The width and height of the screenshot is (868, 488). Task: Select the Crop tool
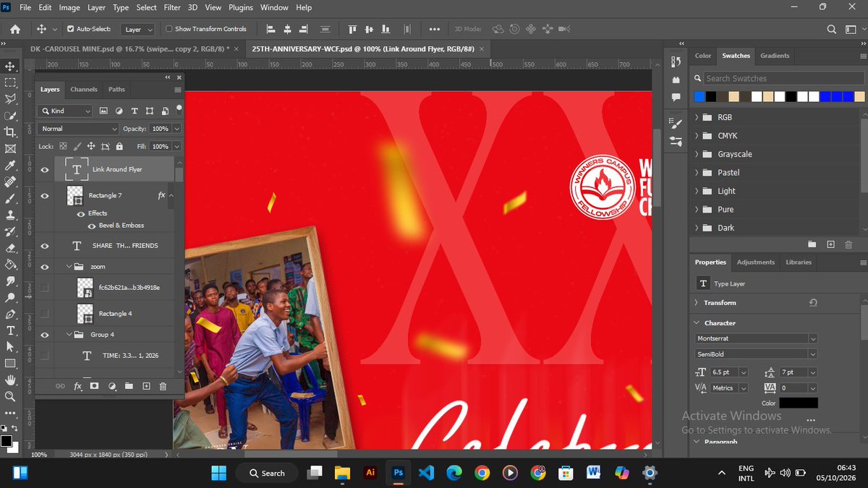click(11, 132)
